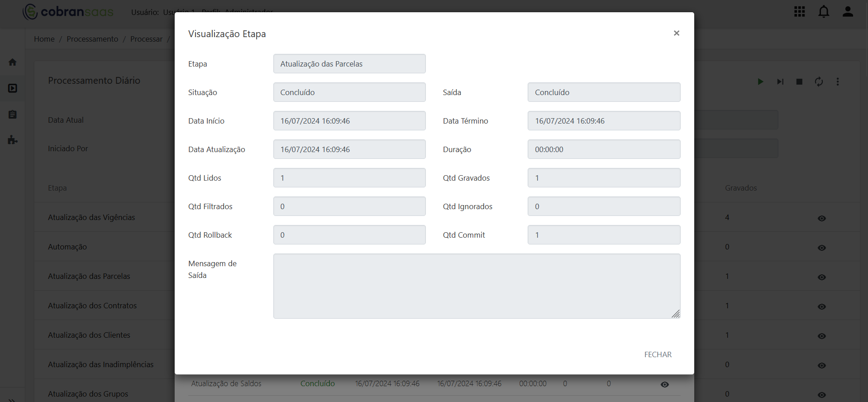
Task: View details of Atualização de Saldos row
Action: tap(664, 384)
